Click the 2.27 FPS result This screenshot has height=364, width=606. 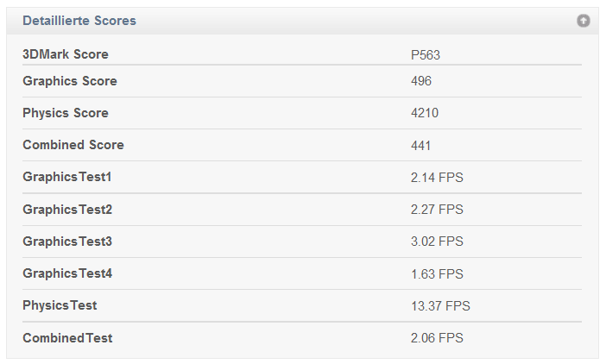[437, 210]
